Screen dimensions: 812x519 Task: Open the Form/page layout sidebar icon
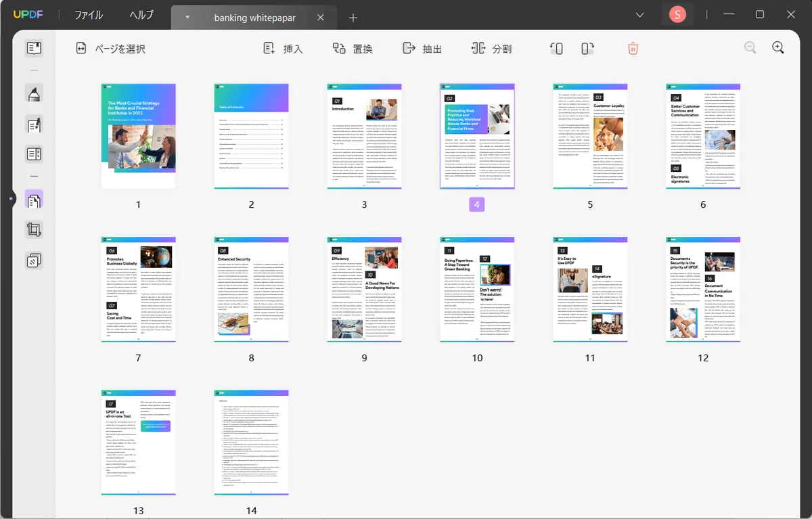coord(34,155)
